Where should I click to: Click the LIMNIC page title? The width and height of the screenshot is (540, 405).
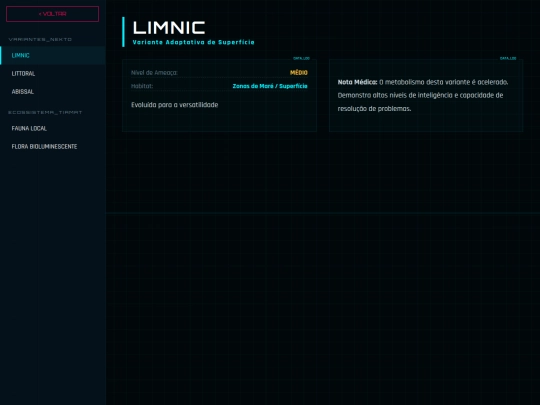tap(169, 28)
